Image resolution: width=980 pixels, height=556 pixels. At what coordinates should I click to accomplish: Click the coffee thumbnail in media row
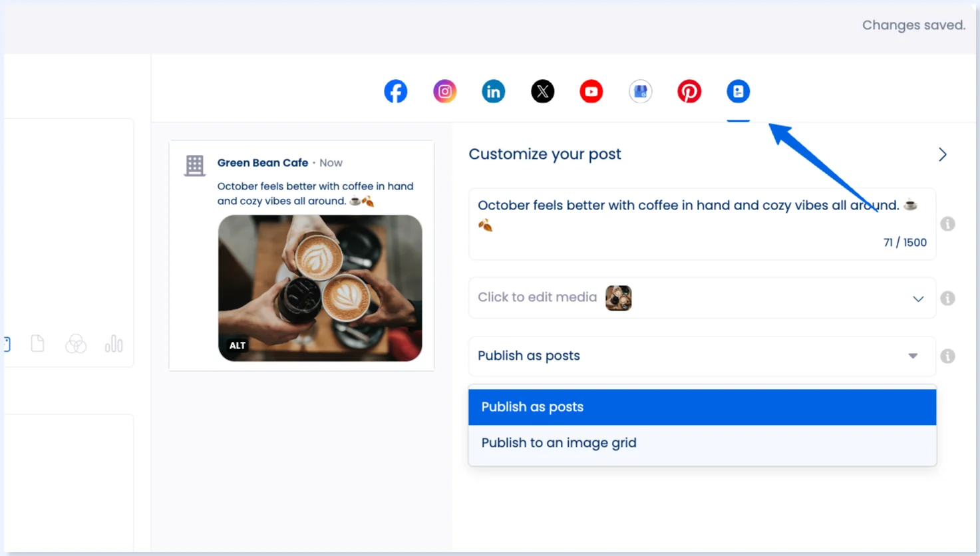[x=618, y=298]
